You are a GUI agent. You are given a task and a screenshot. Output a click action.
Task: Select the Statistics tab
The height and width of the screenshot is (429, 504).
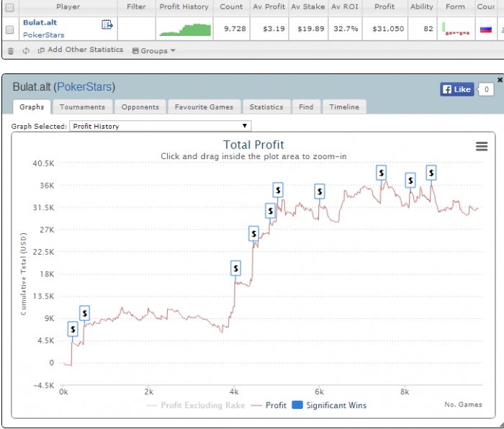click(x=266, y=107)
